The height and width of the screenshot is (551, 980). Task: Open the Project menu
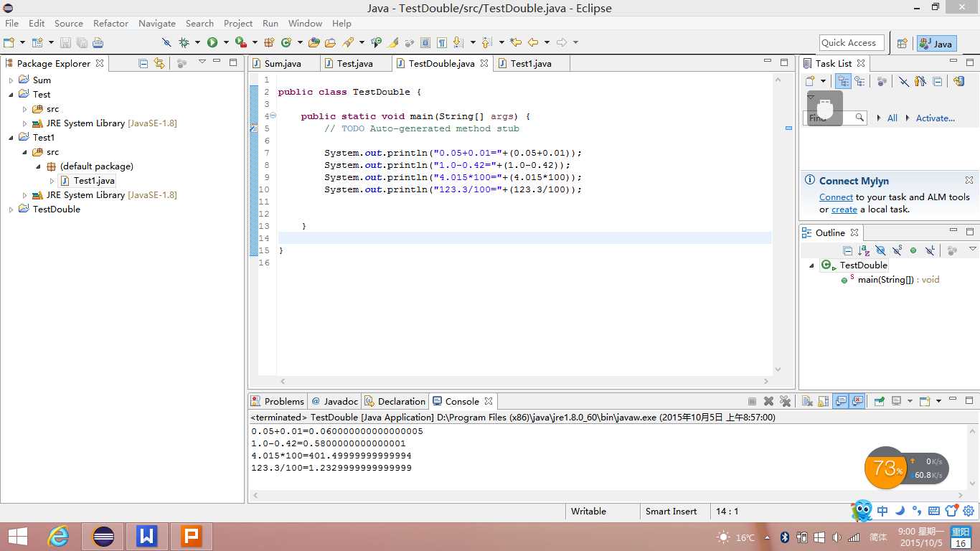coord(238,23)
